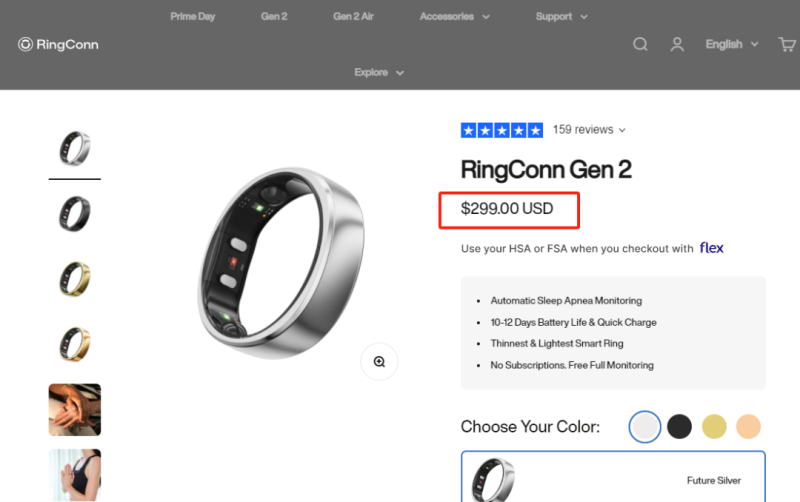Image resolution: width=800 pixels, height=502 pixels.
Task: Click the blue five-star rating
Action: click(502, 130)
